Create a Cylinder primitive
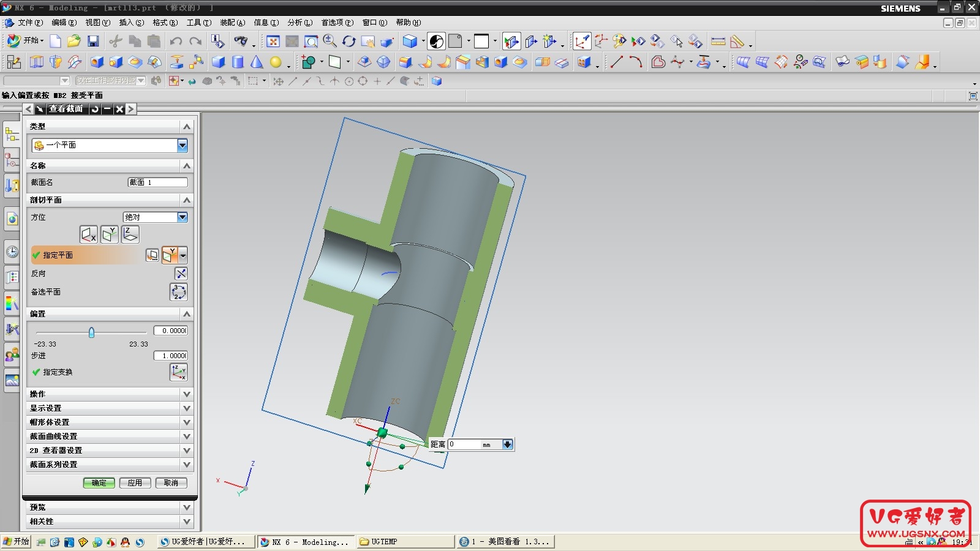Image resolution: width=980 pixels, height=551 pixels. (x=238, y=62)
